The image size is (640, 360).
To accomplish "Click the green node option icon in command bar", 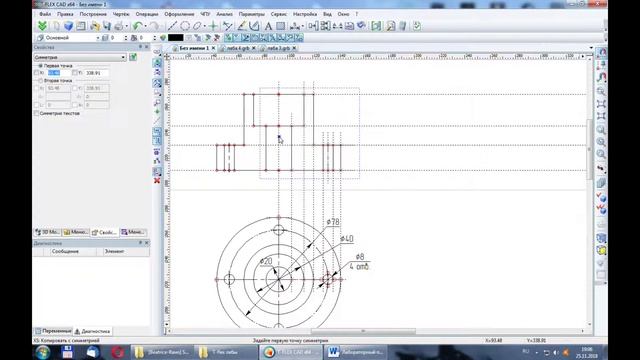I will [x=157, y=111].
